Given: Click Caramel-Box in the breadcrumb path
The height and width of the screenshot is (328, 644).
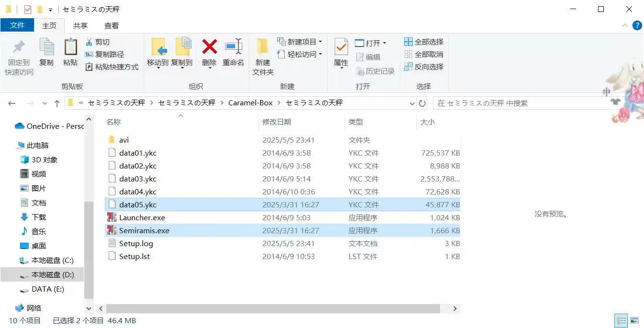Looking at the screenshot, I should click(x=250, y=103).
